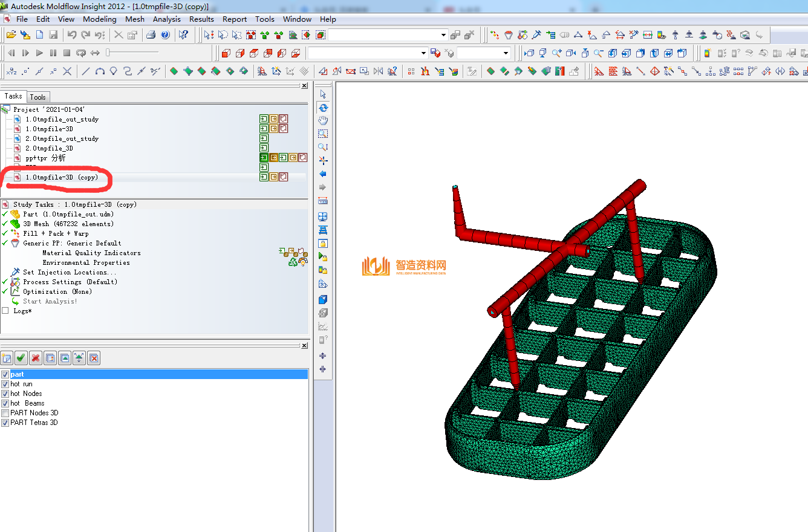
Task: Click the Undo arrow icon
Action: pos(72,35)
